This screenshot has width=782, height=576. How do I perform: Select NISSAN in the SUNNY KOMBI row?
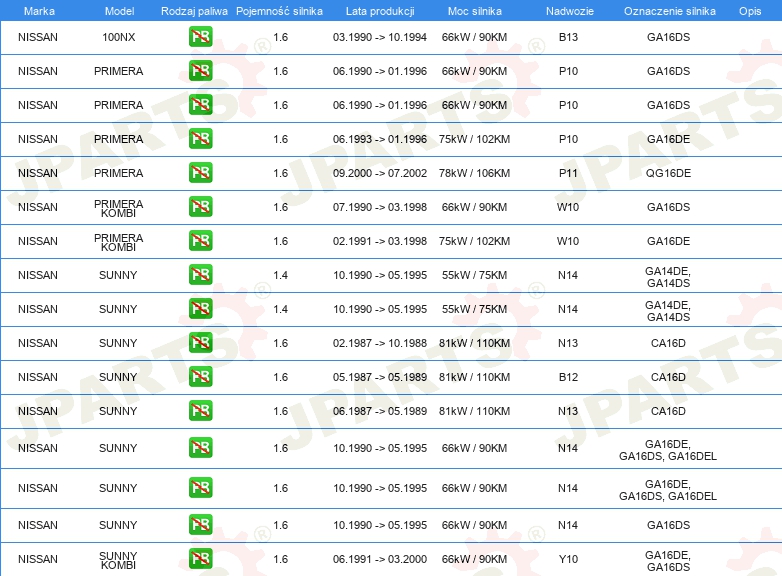(38, 559)
